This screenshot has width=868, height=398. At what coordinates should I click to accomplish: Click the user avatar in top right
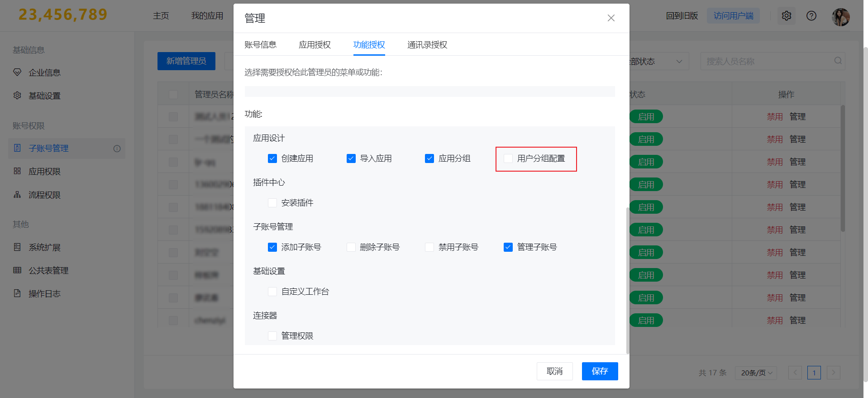coord(840,17)
